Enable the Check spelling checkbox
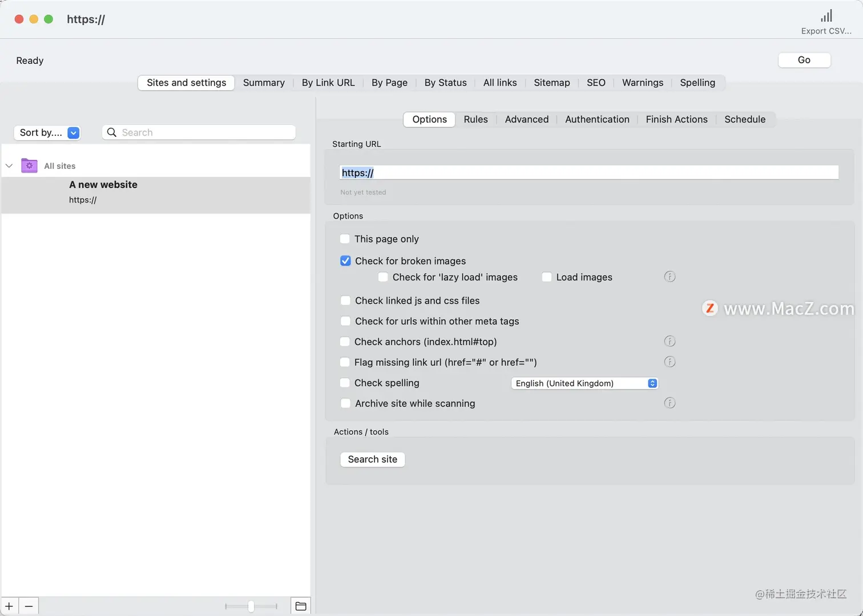The height and width of the screenshot is (616, 863). (x=345, y=383)
